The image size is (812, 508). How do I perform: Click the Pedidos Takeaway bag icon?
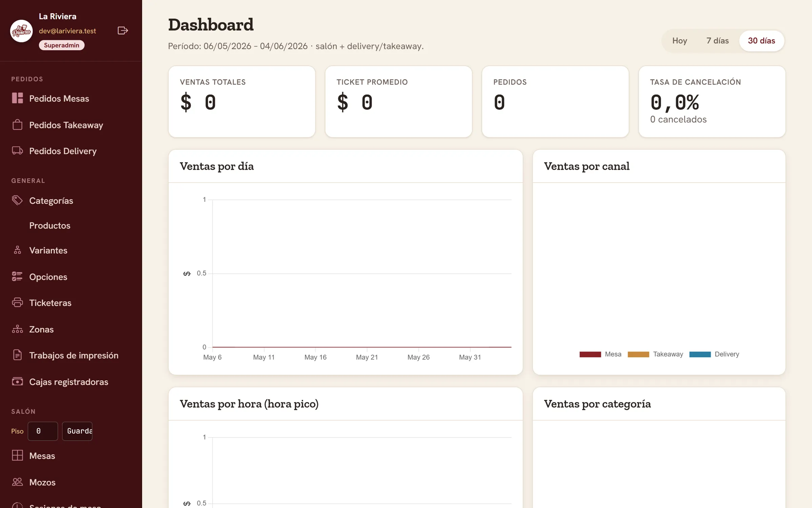pyautogui.click(x=17, y=125)
